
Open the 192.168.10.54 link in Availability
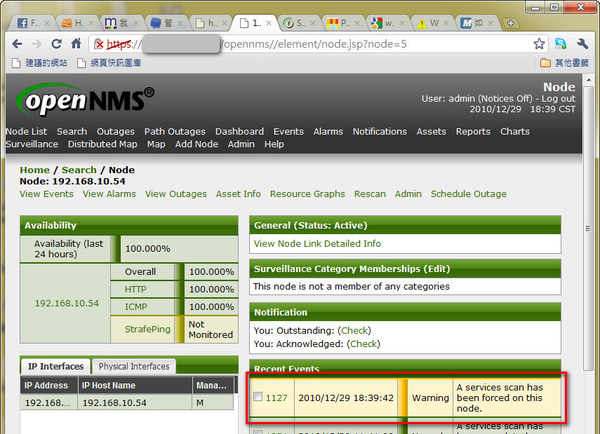(67, 303)
